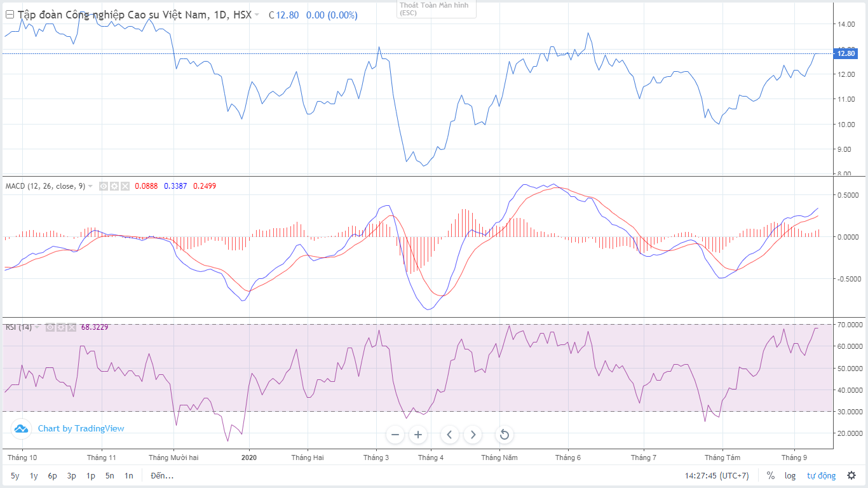Open the 'Đến...' go to date
The image size is (868, 488).
pos(162,475)
